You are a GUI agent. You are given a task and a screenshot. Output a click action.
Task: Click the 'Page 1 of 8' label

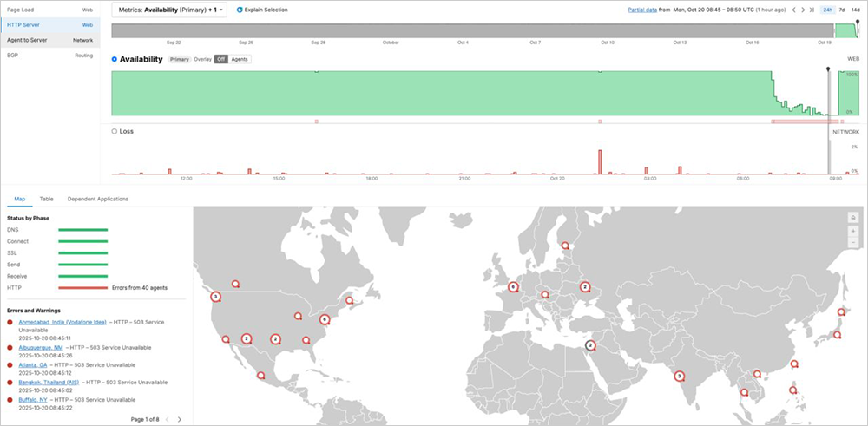(x=145, y=419)
